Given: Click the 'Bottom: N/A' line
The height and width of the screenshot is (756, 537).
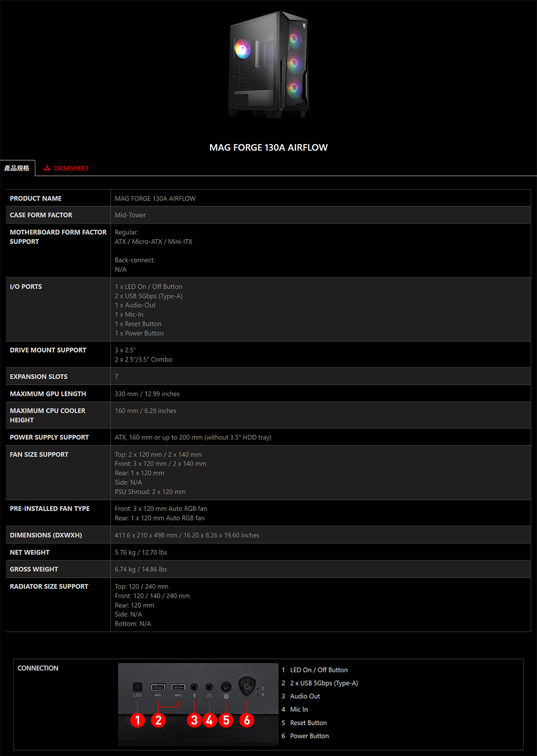Looking at the screenshot, I should 133,624.
